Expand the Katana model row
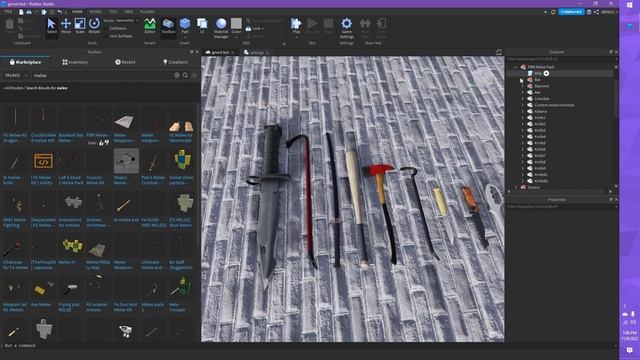 click(522, 111)
